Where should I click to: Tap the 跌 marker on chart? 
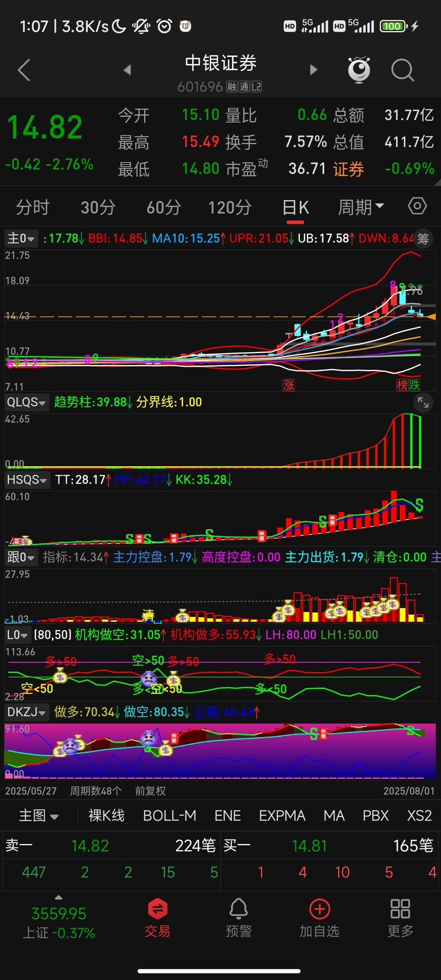pyautogui.click(x=414, y=385)
